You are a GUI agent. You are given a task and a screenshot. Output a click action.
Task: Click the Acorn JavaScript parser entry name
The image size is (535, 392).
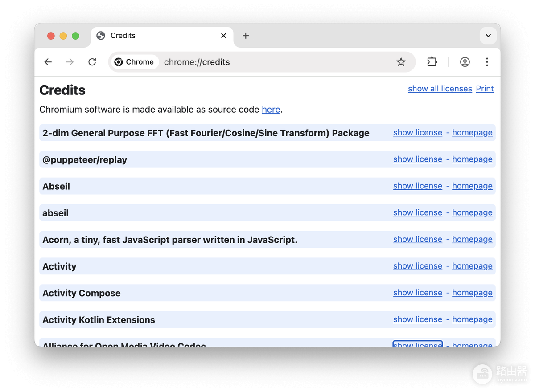[170, 240]
